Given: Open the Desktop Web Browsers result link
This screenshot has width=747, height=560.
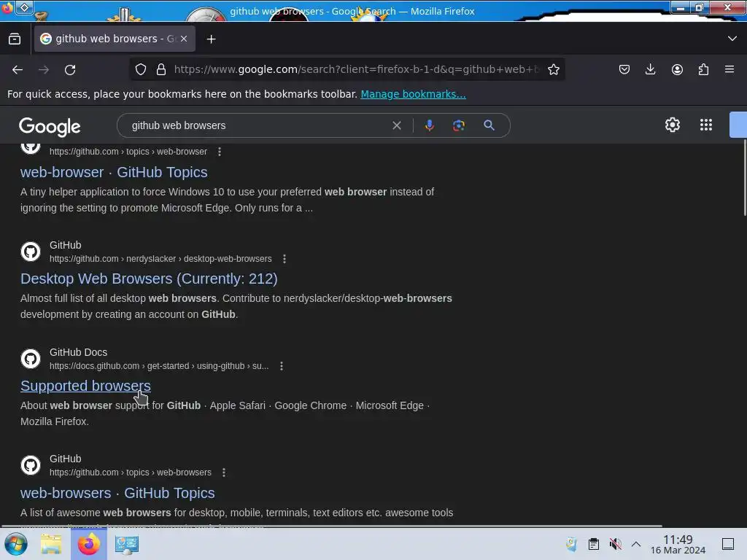Looking at the screenshot, I should click(x=149, y=279).
